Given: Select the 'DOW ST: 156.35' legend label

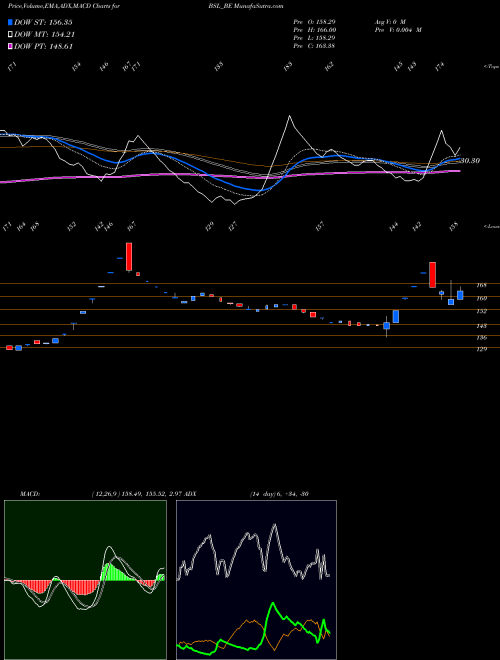Looking at the screenshot, I should (x=43, y=22).
